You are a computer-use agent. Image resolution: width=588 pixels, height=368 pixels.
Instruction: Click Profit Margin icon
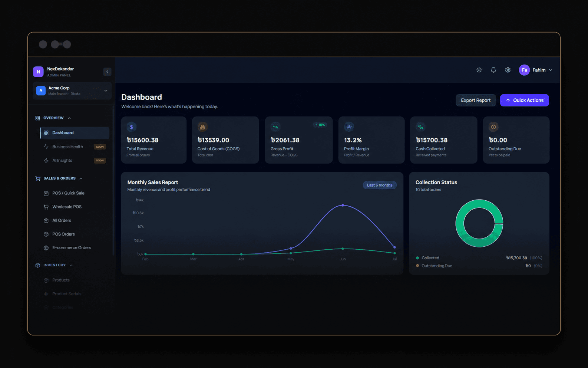(349, 127)
